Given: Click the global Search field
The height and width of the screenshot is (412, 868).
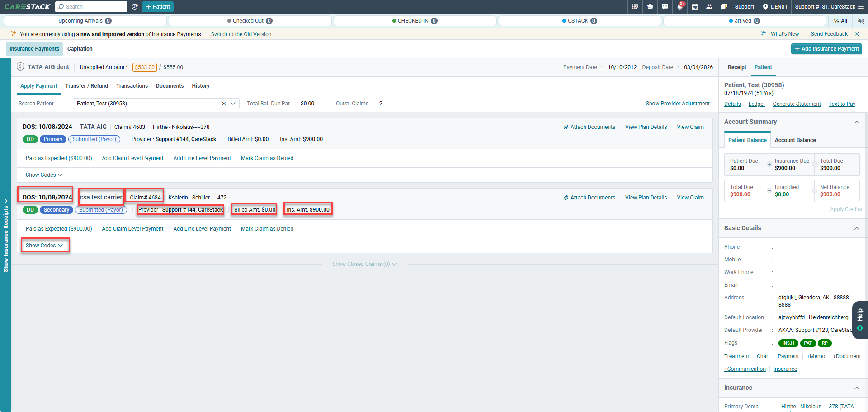Looking at the screenshot, I should click(91, 7).
